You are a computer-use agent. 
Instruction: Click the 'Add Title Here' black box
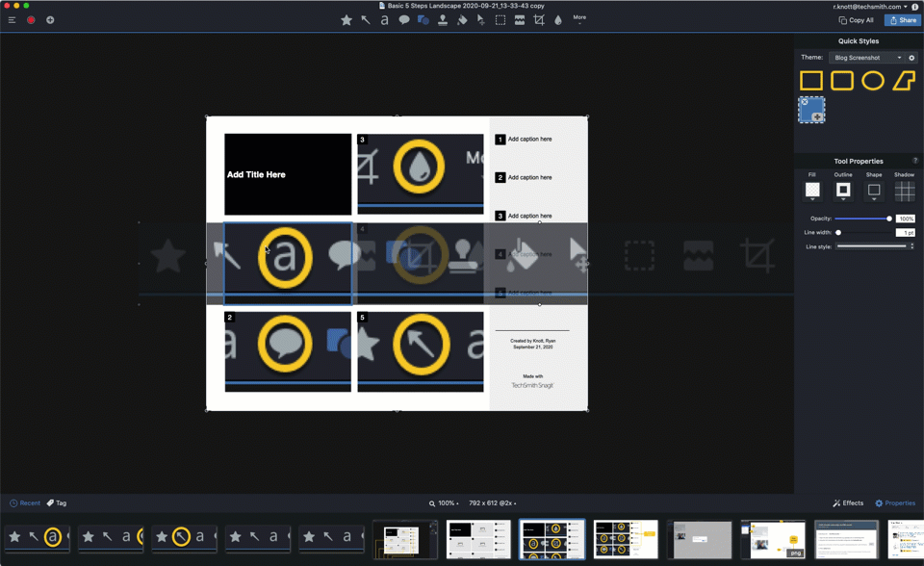click(288, 174)
